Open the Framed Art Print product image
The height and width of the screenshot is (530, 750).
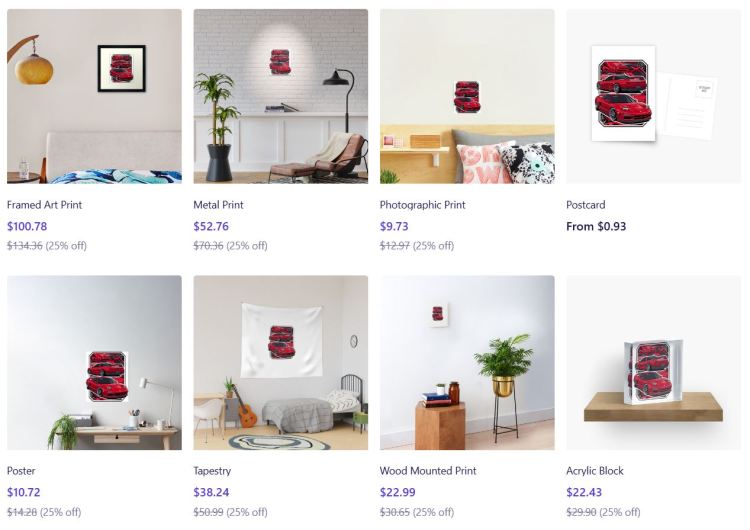(x=94, y=96)
